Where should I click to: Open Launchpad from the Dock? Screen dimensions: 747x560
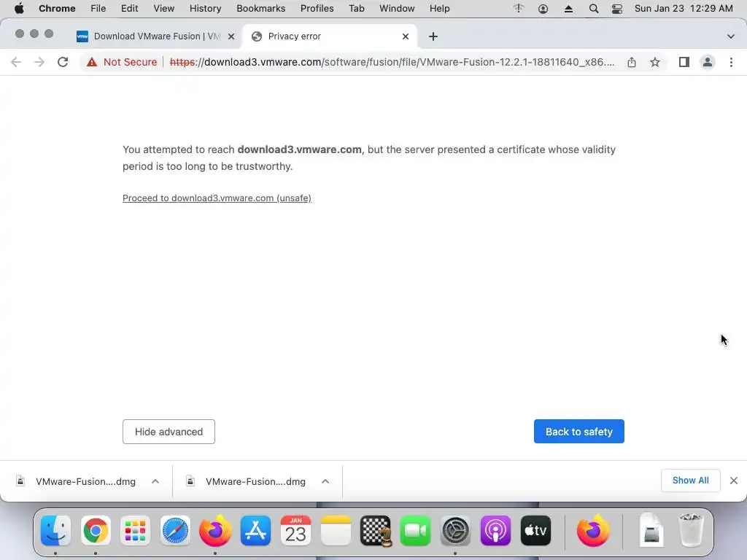point(135,531)
